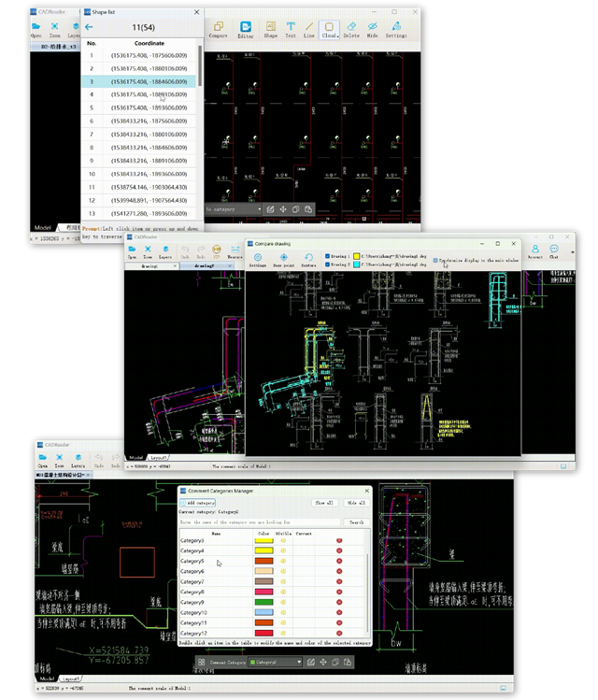
Task: Toggle Synchronize display to the main window
Action: click(435, 260)
